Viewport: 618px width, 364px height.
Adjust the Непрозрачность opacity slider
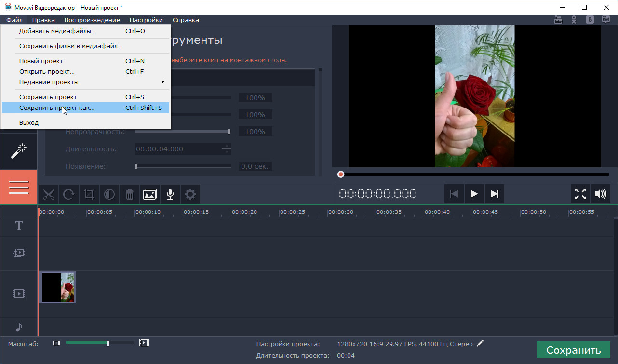click(183, 132)
